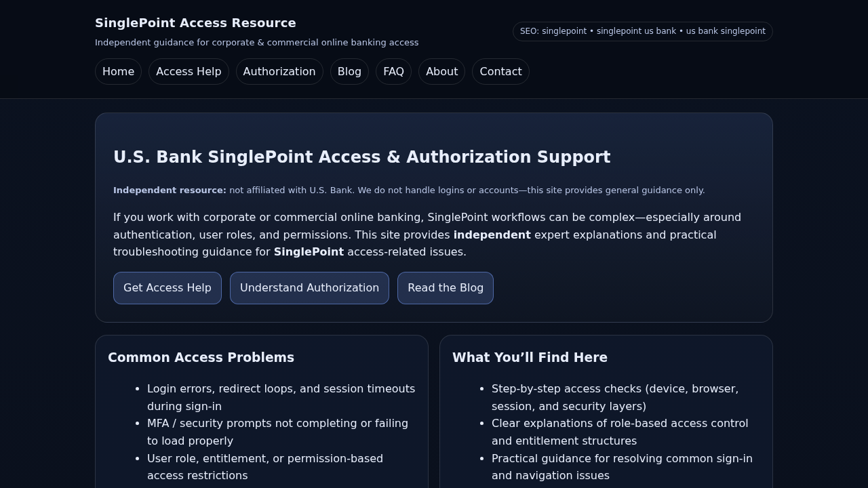Click the Common Access Problems heading
The image size is (868, 488).
coord(201,357)
